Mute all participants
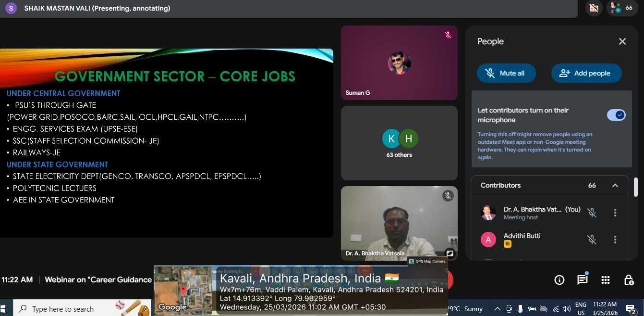The width and height of the screenshot is (644, 316). pos(506,73)
